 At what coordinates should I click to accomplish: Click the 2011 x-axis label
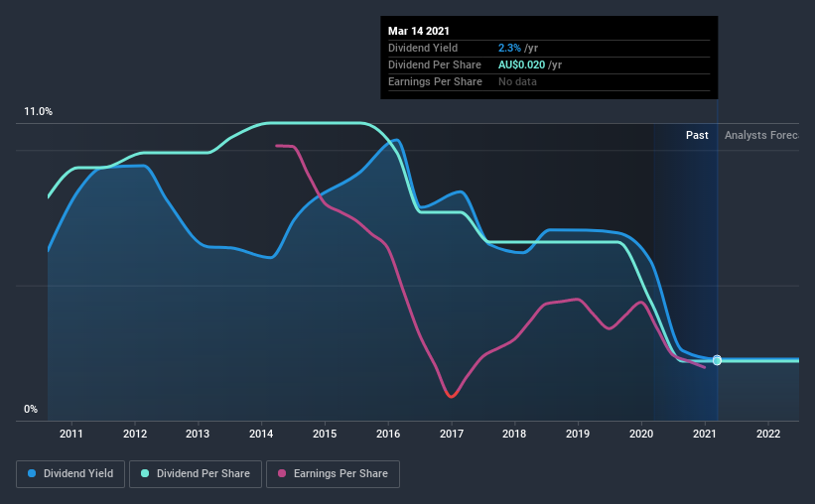71,434
